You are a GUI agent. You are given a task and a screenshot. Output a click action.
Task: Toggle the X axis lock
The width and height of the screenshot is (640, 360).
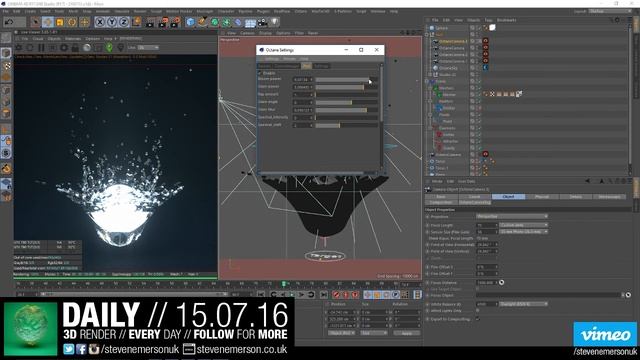tap(100, 22)
